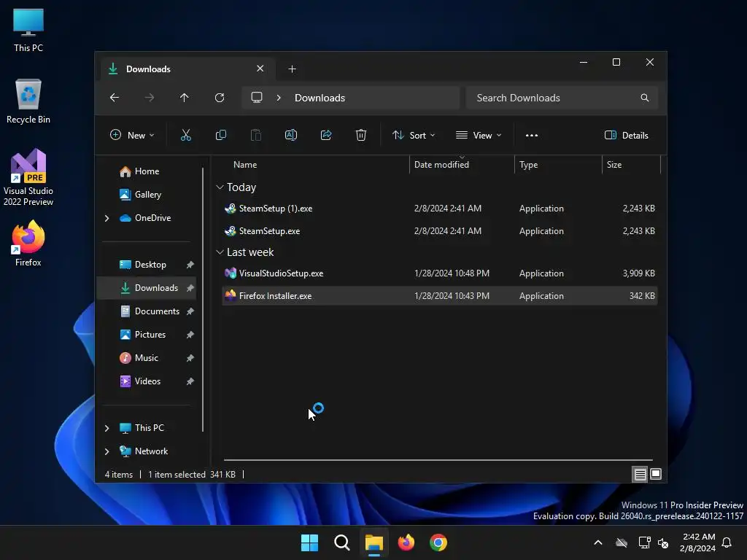This screenshot has width=747, height=560.
Task: Toggle the Details pane
Action: 627,135
